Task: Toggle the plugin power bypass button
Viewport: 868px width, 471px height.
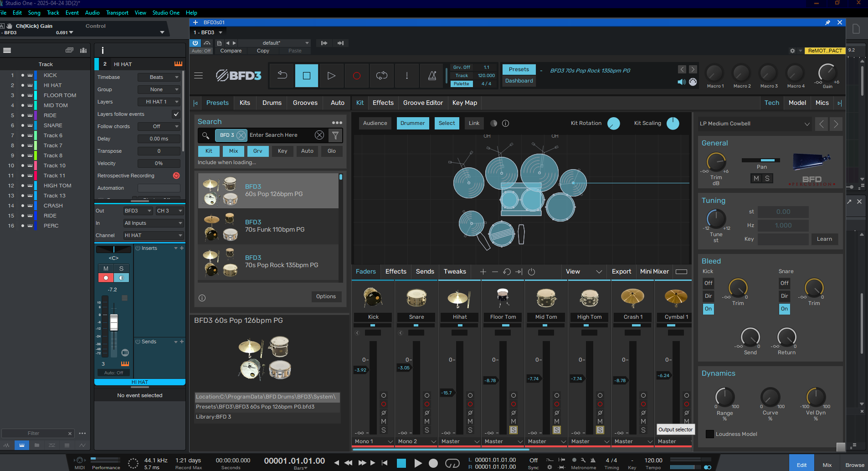Action: tap(195, 43)
